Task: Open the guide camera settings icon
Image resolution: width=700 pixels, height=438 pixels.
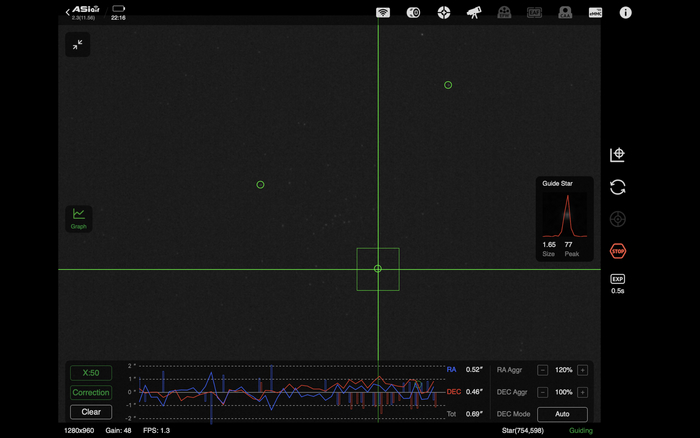Action: [x=413, y=13]
